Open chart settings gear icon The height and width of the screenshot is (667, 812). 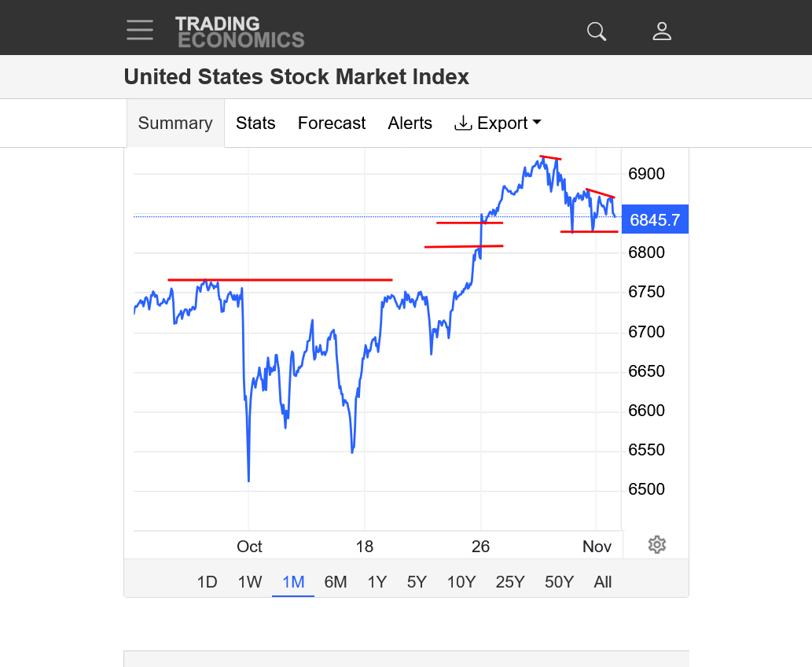(657, 544)
